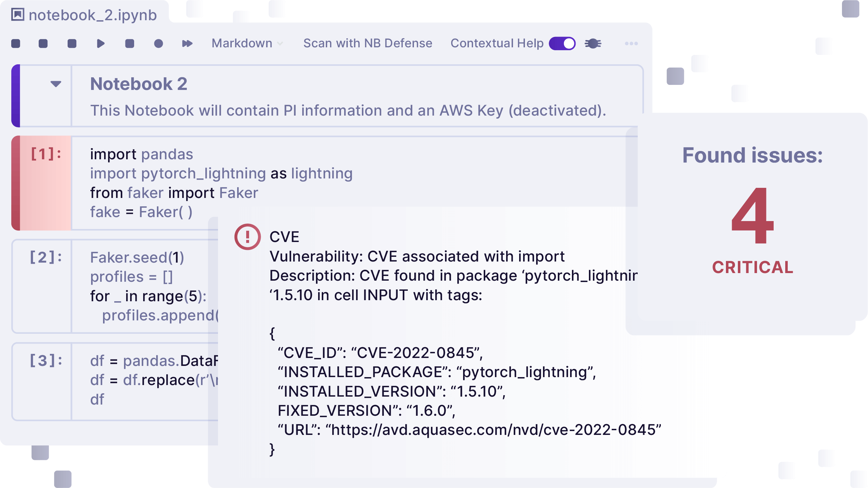This screenshot has width=868, height=488.
Task: Select cell [1] with the imports
Action: [x=46, y=154]
